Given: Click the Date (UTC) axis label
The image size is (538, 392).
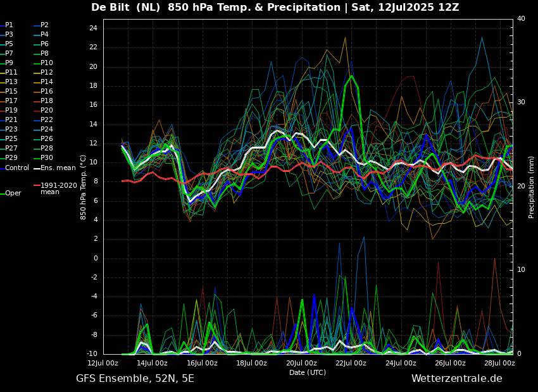Looking at the screenshot, I should (308, 373).
